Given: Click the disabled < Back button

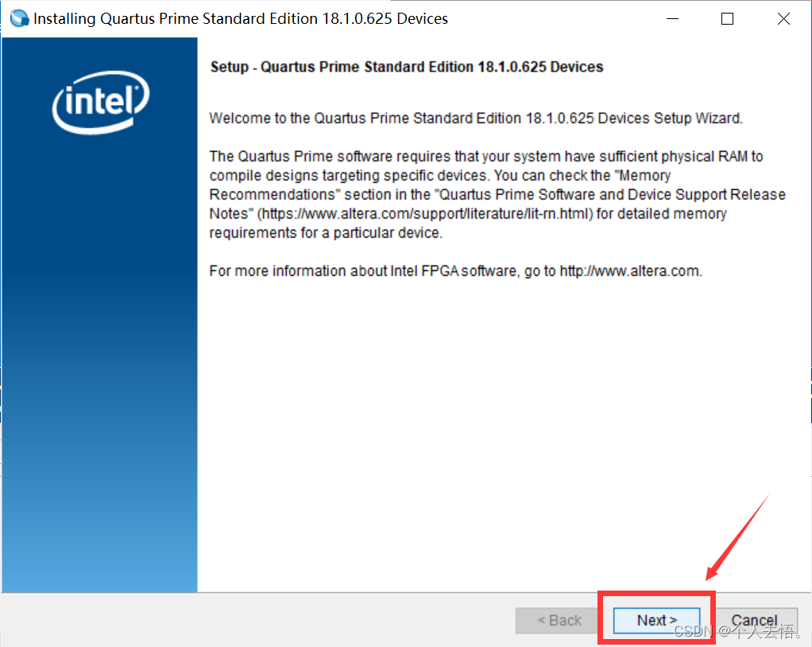Looking at the screenshot, I should click(559, 620).
